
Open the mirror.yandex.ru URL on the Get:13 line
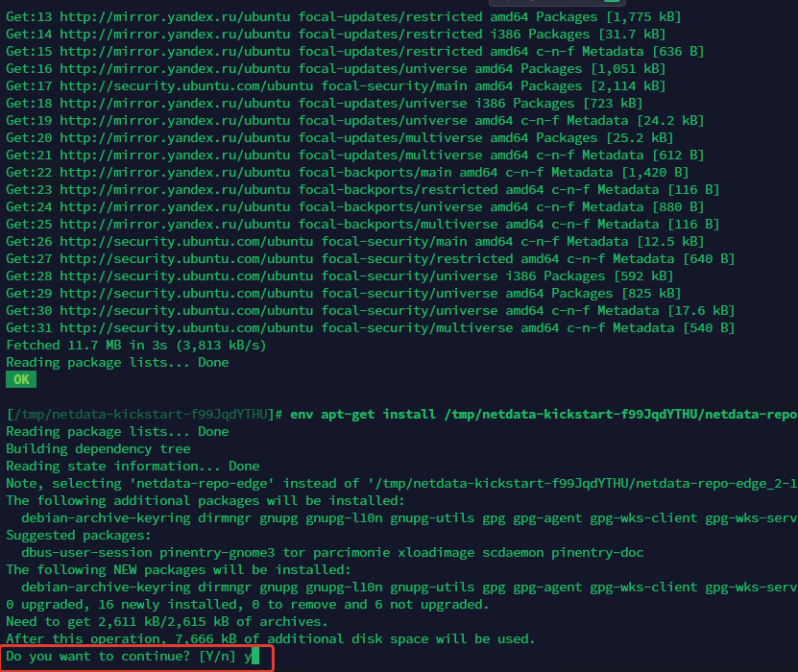175,16
